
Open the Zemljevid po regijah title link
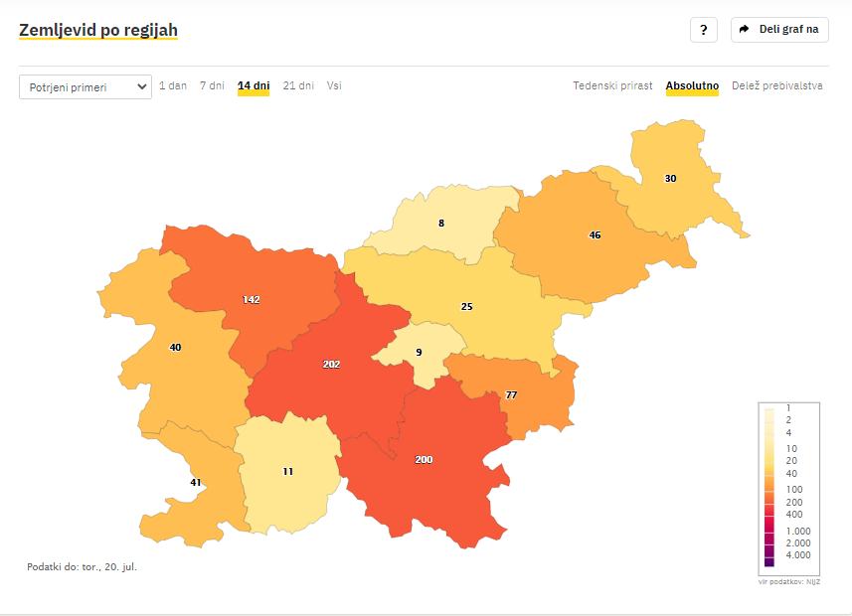tap(98, 30)
